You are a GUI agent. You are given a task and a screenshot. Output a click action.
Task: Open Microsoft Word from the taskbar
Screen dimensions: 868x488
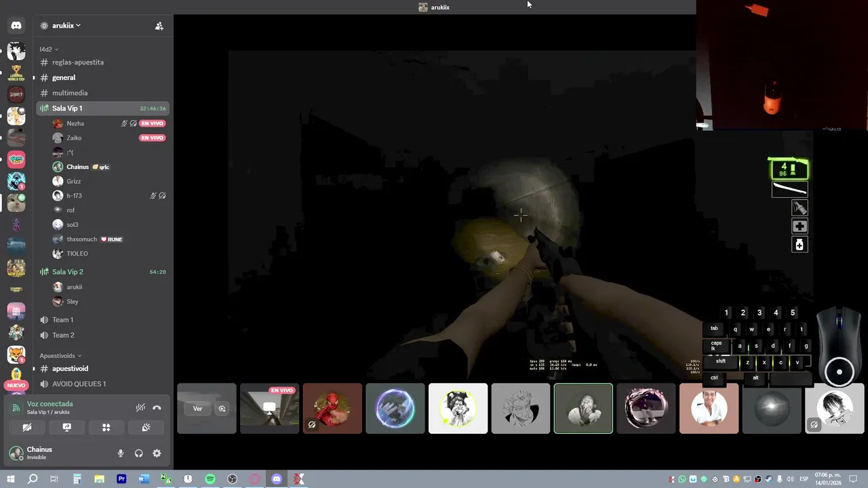[x=144, y=479]
